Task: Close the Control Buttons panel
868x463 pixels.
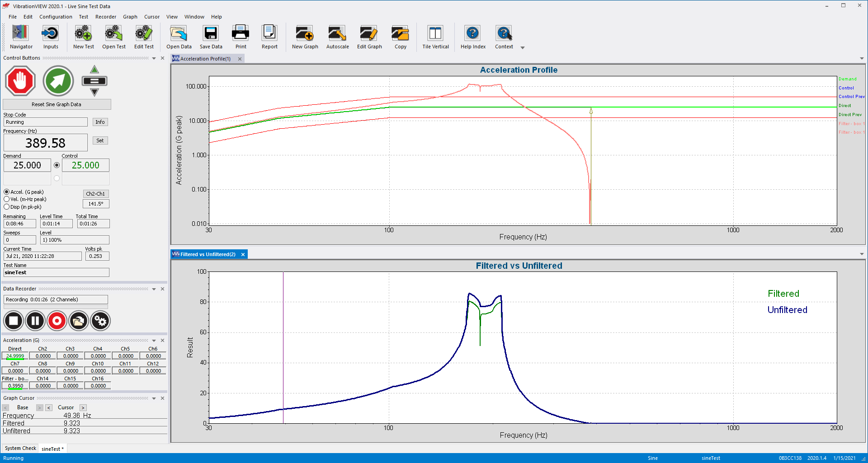Action: pyautogui.click(x=162, y=58)
